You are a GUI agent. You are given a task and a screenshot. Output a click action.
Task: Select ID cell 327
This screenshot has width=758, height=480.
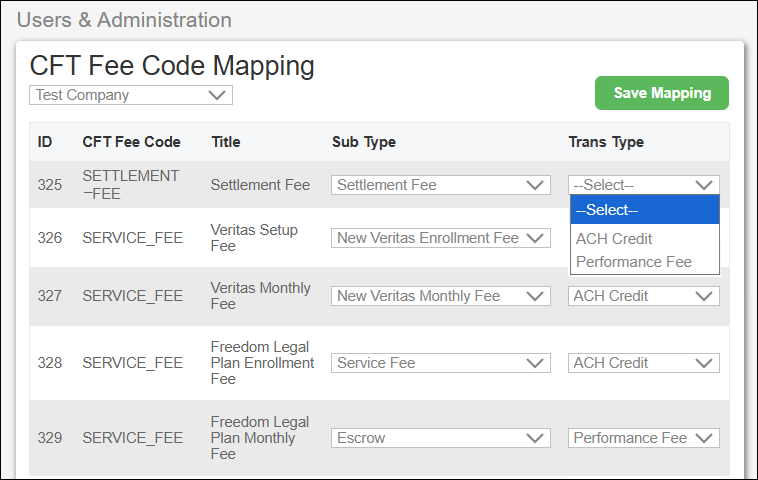(50, 296)
